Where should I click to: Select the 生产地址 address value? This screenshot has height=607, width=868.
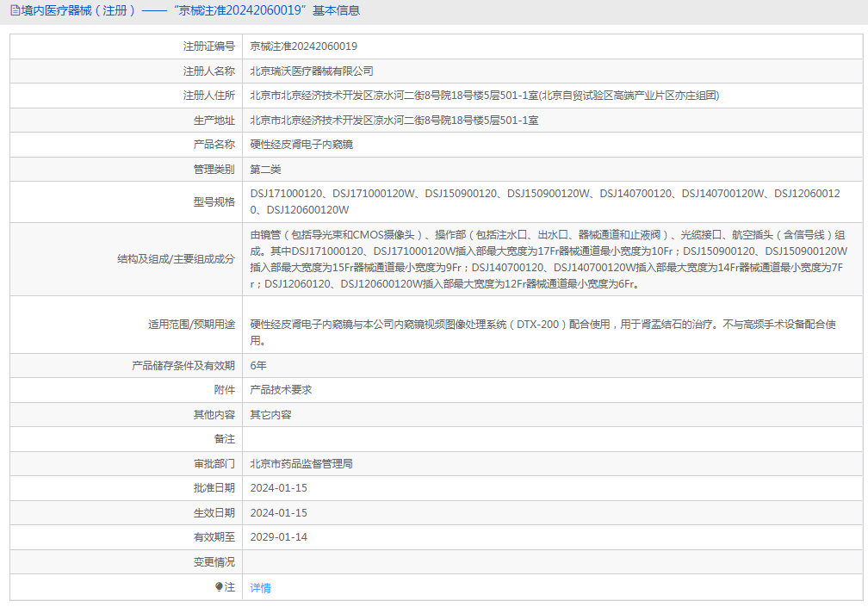pos(394,120)
